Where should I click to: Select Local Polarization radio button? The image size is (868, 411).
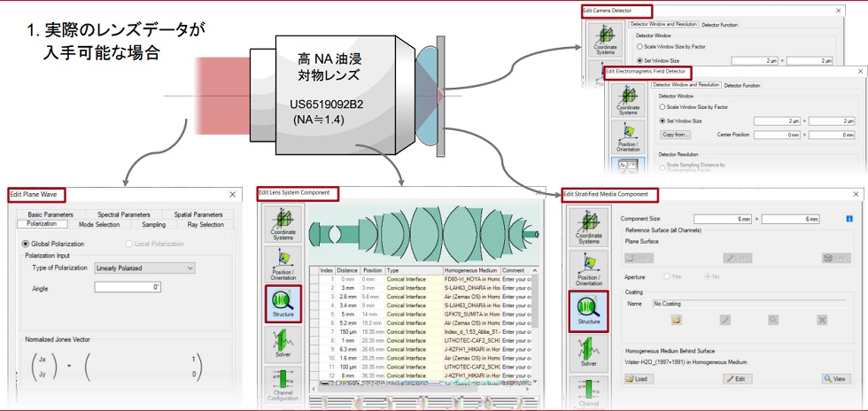click(x=129, y=244)
